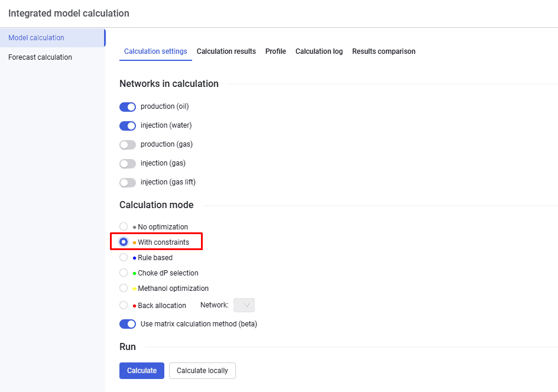Viewport: 558px width, 392px height.
Task: Click the production (oil) label text
Action: coord(164,106)
